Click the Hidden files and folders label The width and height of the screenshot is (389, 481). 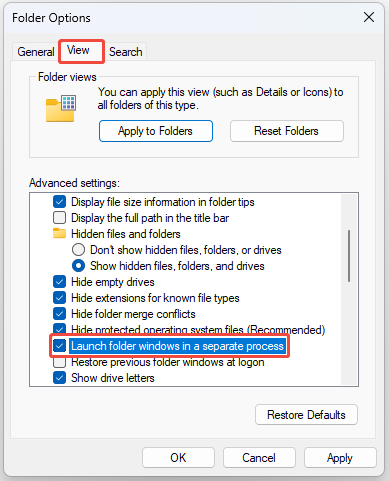point(126,234)
